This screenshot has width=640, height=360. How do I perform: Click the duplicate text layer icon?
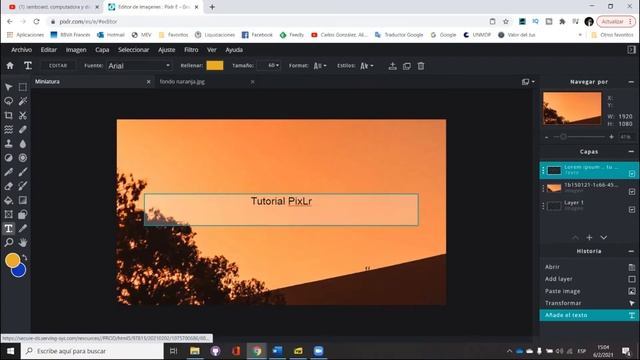(407, 66)
